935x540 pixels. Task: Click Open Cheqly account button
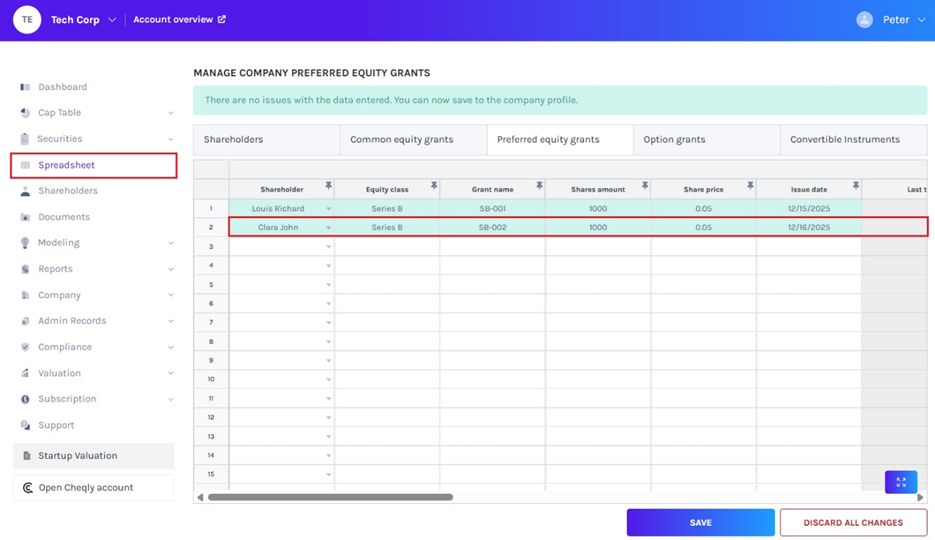tap(94, 488)
